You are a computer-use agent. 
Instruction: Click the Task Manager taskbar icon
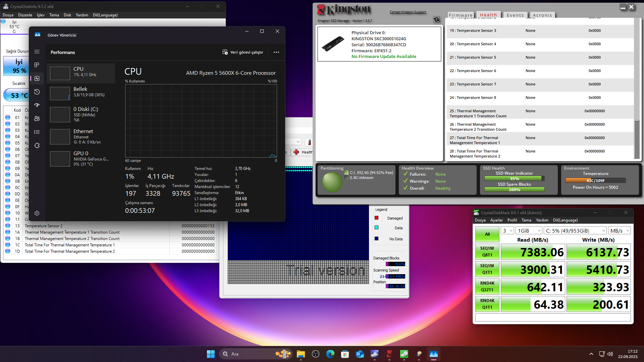433,354
